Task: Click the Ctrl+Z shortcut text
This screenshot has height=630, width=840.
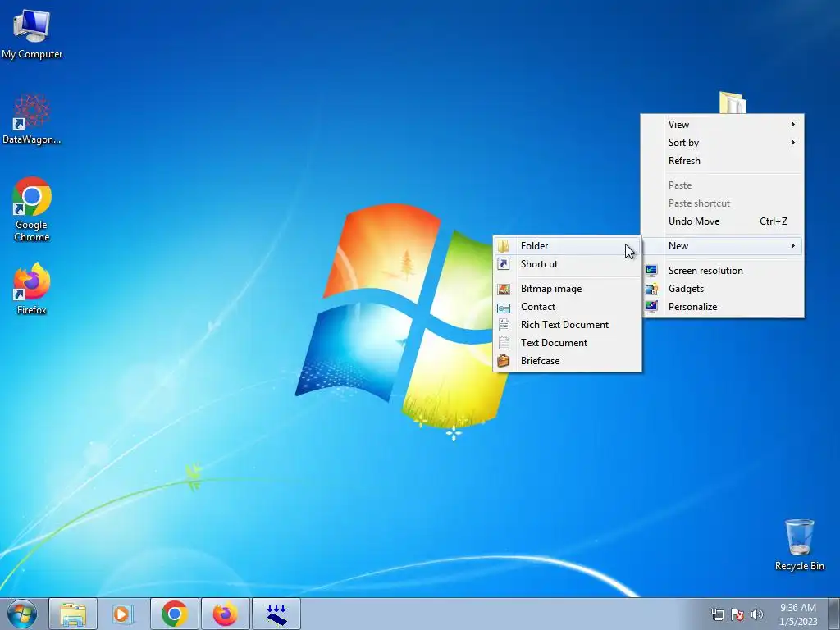Action: tap(773, 221)
